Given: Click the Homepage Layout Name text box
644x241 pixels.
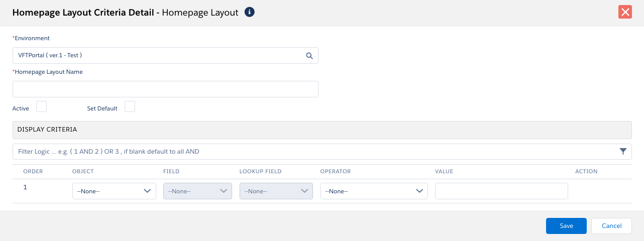Looking at the screenshot, I should point(165,89).
